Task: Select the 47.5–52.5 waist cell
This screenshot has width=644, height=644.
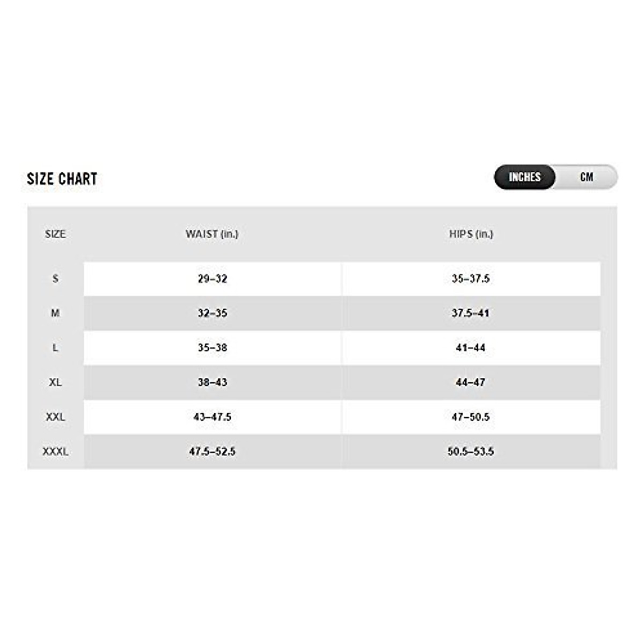Action: 213,451
